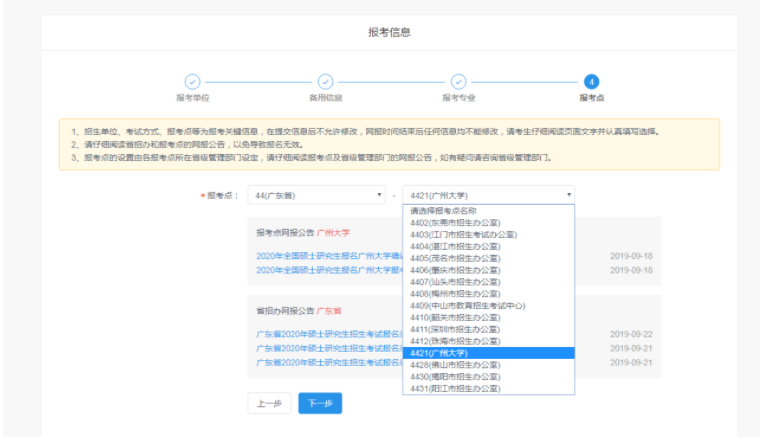
Task: Choose 4430(揭阳市招生办公室) option
Action: [x=488, y=377]
